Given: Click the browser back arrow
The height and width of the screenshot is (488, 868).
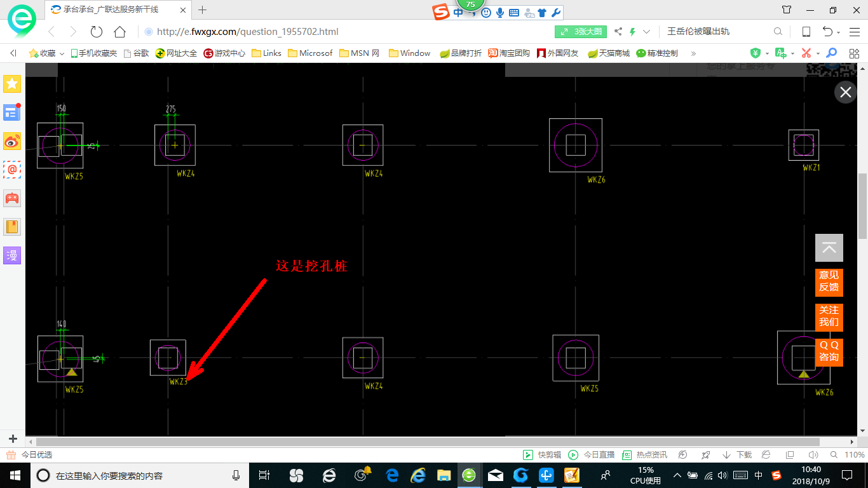Looking at the screenshot, I should (x=51, y=32).
